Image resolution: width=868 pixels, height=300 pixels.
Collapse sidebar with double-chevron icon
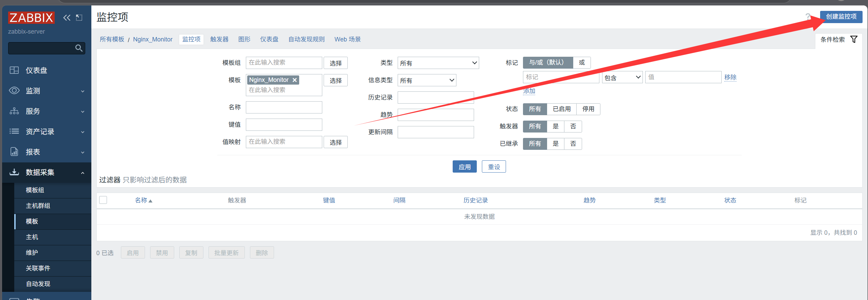tap(67, 18)
